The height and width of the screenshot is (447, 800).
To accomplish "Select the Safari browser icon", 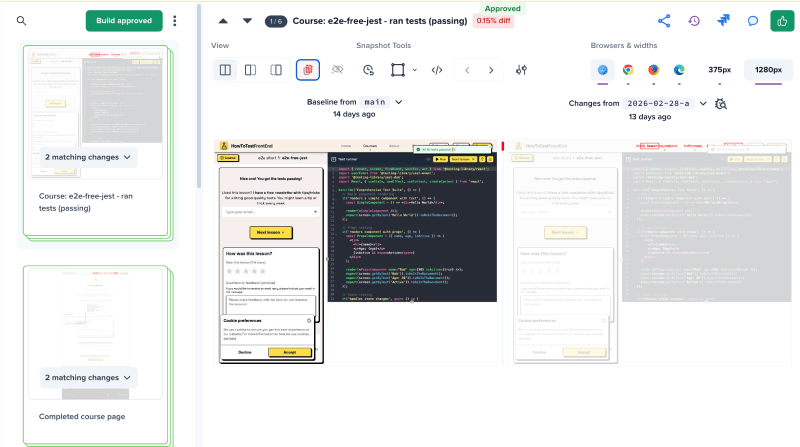I will tap(602, 70).
